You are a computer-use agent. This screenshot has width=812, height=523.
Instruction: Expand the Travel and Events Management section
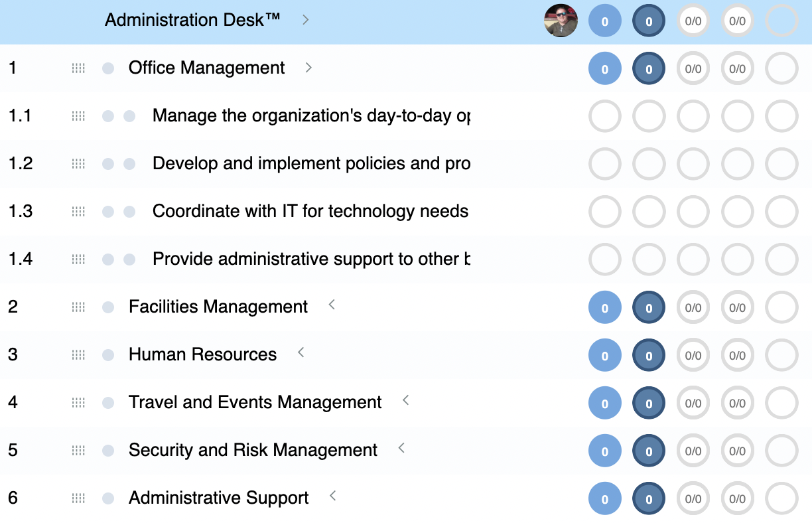point(406,401)
